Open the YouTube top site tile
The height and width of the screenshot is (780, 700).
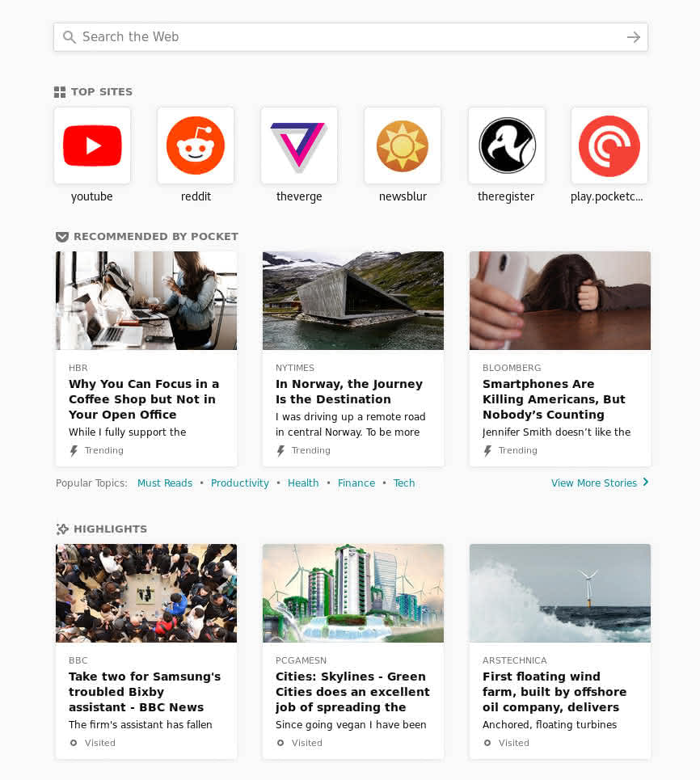pyautogui.click(x=92, y=145)
